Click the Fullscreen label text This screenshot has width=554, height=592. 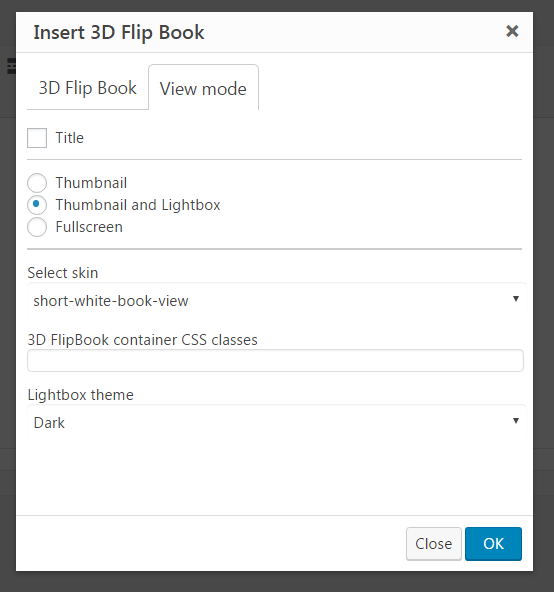click(89, 227)
